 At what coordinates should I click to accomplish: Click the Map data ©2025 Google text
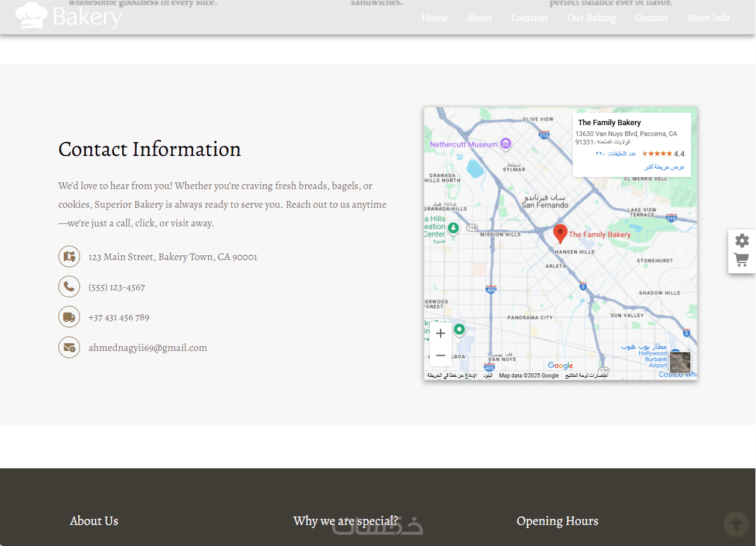[x=528, y=376]
